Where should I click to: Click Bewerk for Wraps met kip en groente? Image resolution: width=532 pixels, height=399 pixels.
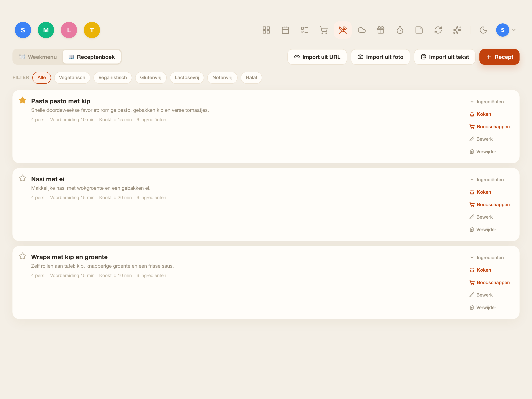481,295
